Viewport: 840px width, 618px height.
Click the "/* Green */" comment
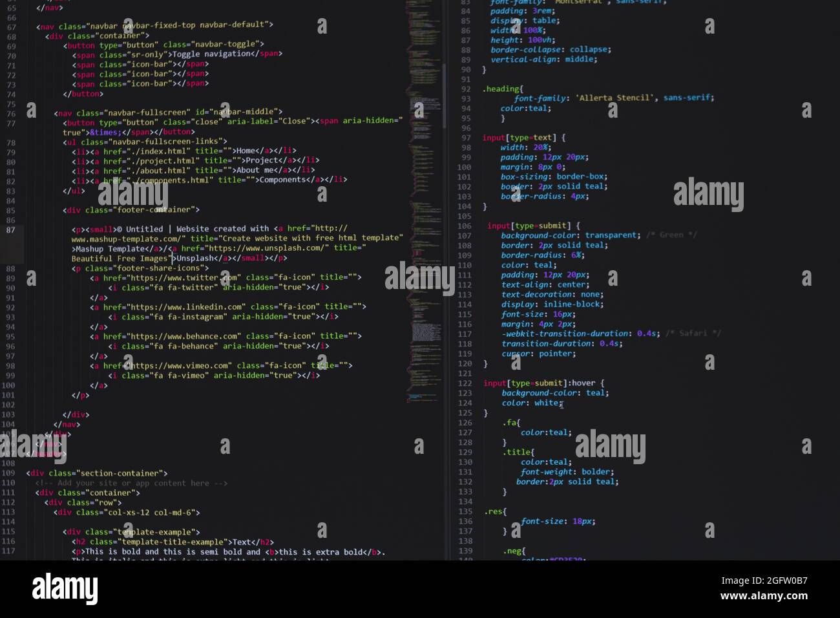671,235
